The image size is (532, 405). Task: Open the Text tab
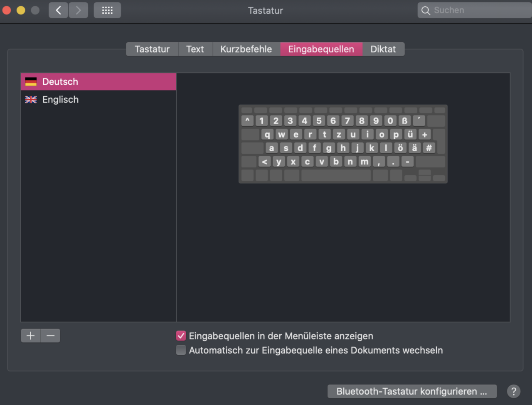click(x=195, y=49)
